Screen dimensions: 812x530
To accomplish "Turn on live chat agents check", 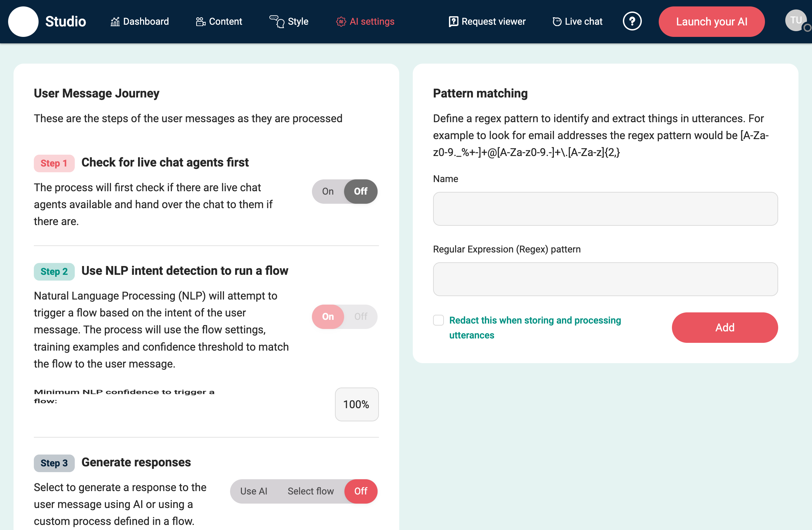I will [x=328, y=192].
